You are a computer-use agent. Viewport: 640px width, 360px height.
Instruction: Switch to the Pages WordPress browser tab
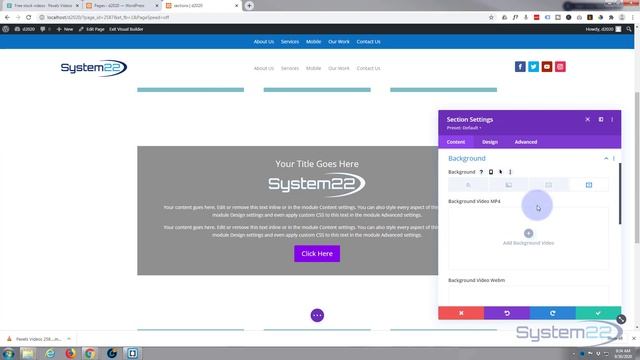click(x=121, y=6)
